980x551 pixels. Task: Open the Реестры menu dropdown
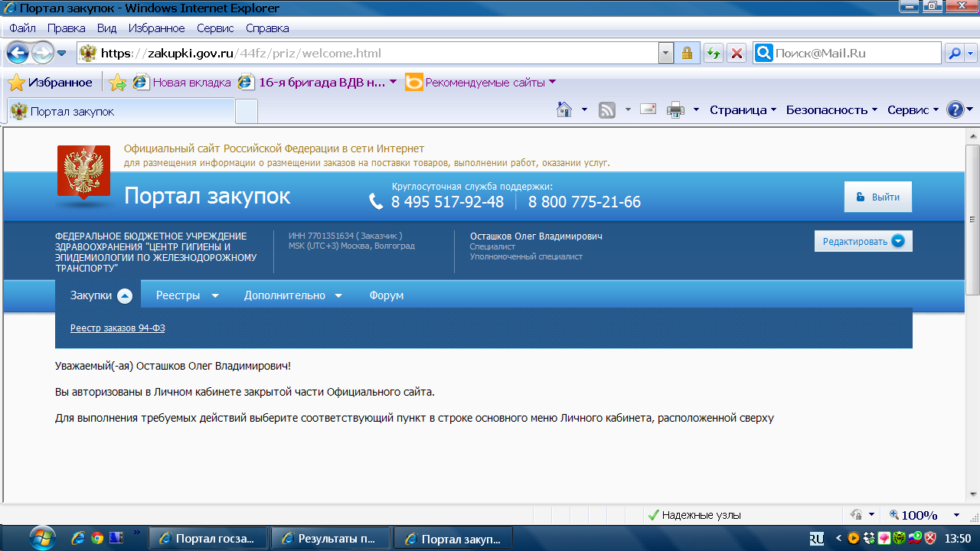click(187, 295)
